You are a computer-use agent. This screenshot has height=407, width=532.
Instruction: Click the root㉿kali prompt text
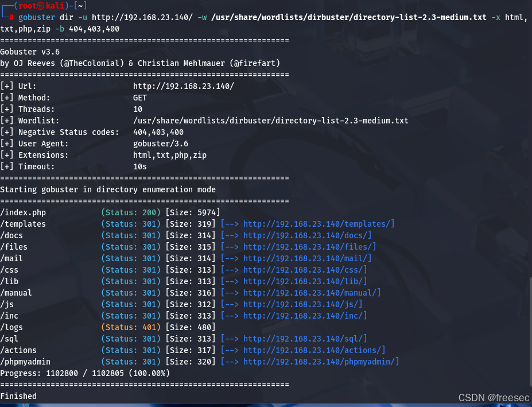tap(41, 6)
